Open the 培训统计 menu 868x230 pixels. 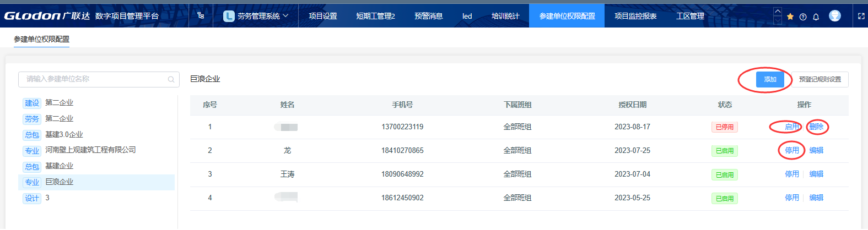pos(505,16)
